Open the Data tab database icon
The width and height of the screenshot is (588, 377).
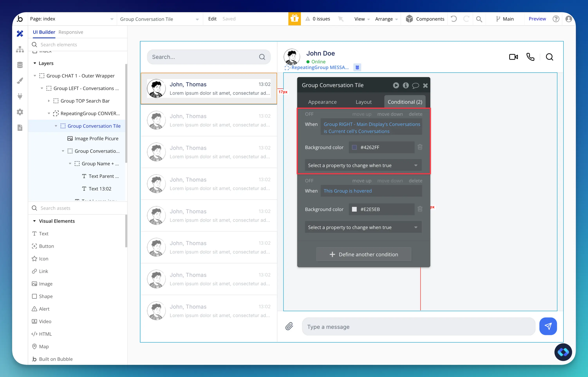(20, 65)
